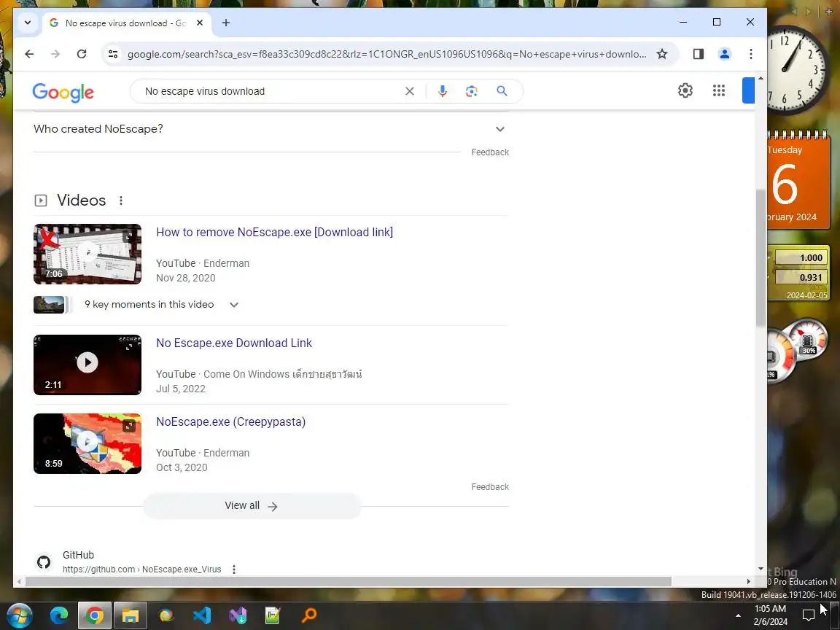Close the current Chrome tab
Screen dimensions: 840x630
pos(200,23)
